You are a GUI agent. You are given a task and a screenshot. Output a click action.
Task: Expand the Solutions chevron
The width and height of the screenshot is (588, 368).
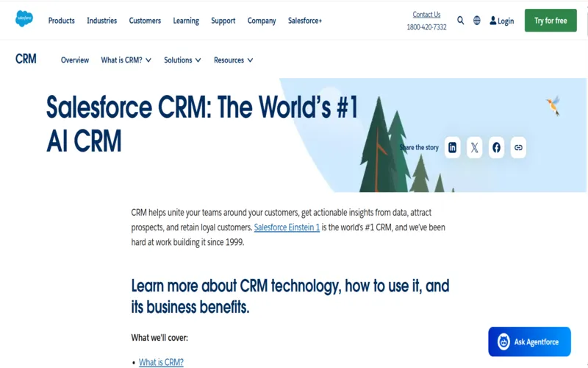coord(198,60)
